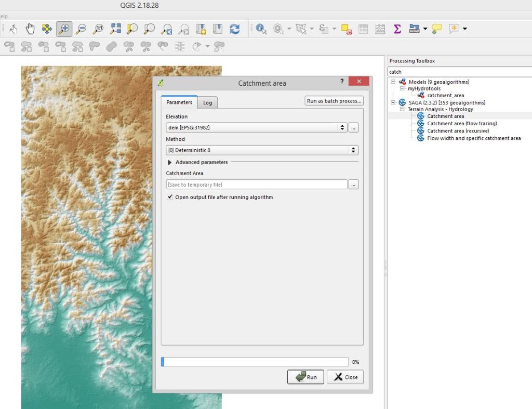Toggle Open output file after running checkbox
The height and width of the screenshot is (409, 532).
click(169, 197)
